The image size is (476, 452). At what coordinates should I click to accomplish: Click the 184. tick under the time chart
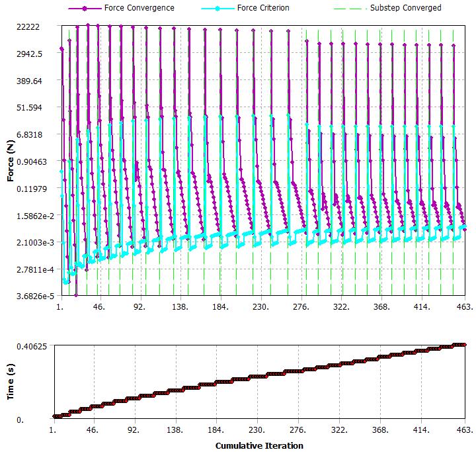[216, 429]
